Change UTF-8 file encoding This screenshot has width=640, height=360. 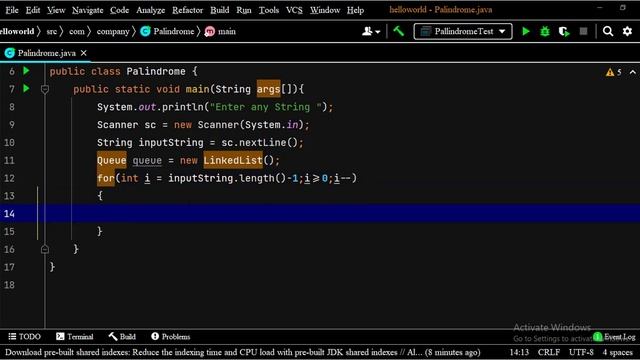[581, 352]
